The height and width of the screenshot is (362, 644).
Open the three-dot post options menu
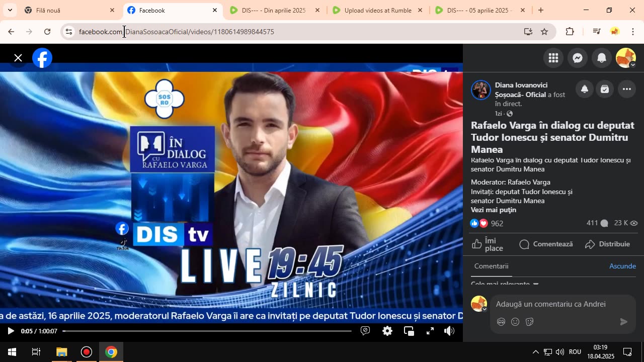627,89
